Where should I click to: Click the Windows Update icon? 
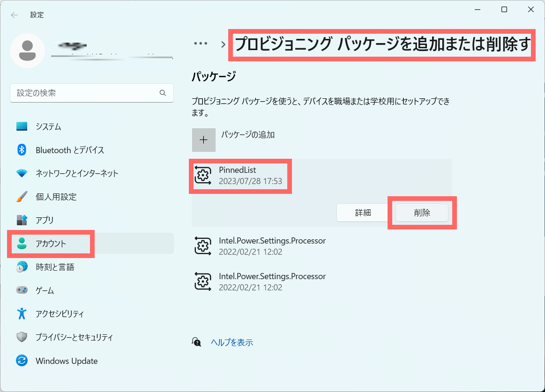(x=22, y=361)
